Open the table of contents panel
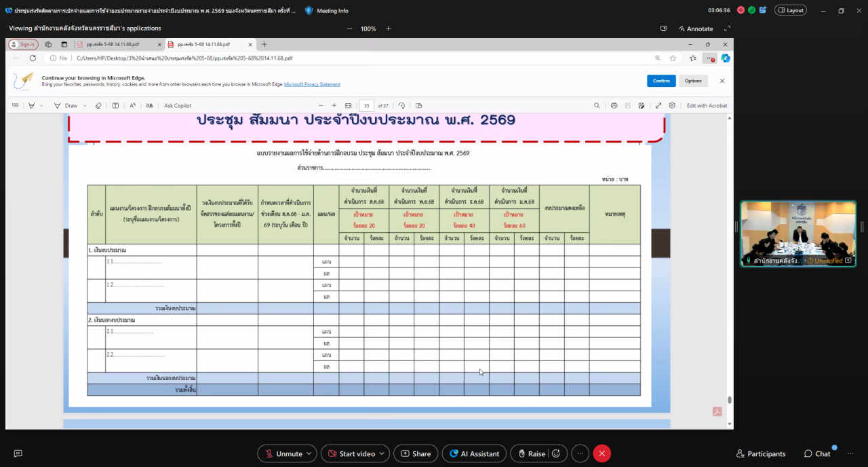 (x=15, y=105)
